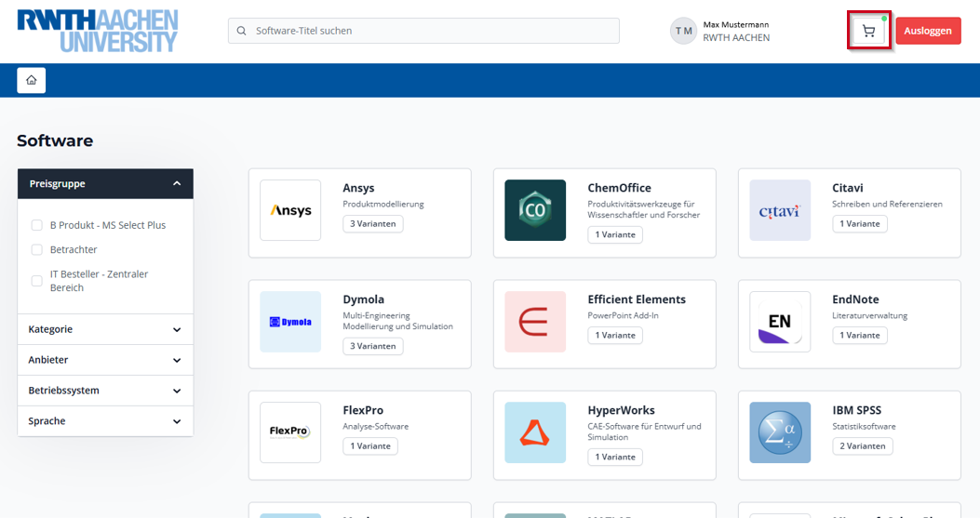
Task: Click the search magnifier icon
Action: 241,31
